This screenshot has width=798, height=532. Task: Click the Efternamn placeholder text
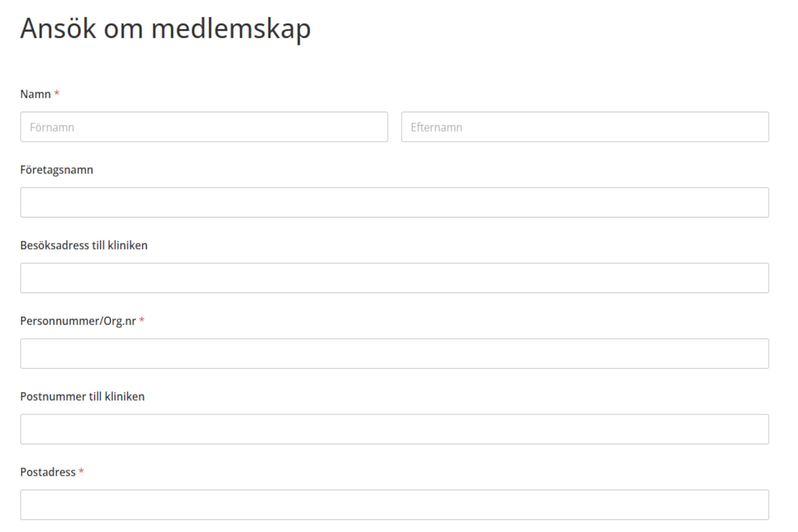tap(436, 127)
